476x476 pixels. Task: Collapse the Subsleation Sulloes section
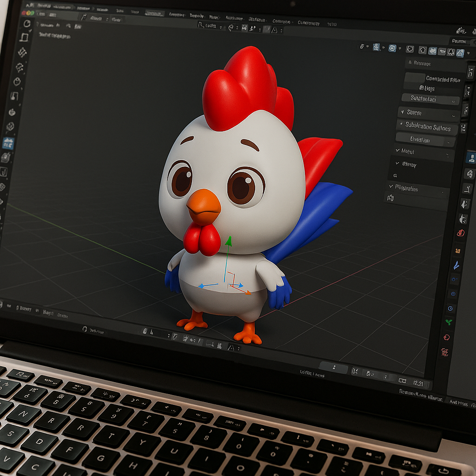pos(428,126)
